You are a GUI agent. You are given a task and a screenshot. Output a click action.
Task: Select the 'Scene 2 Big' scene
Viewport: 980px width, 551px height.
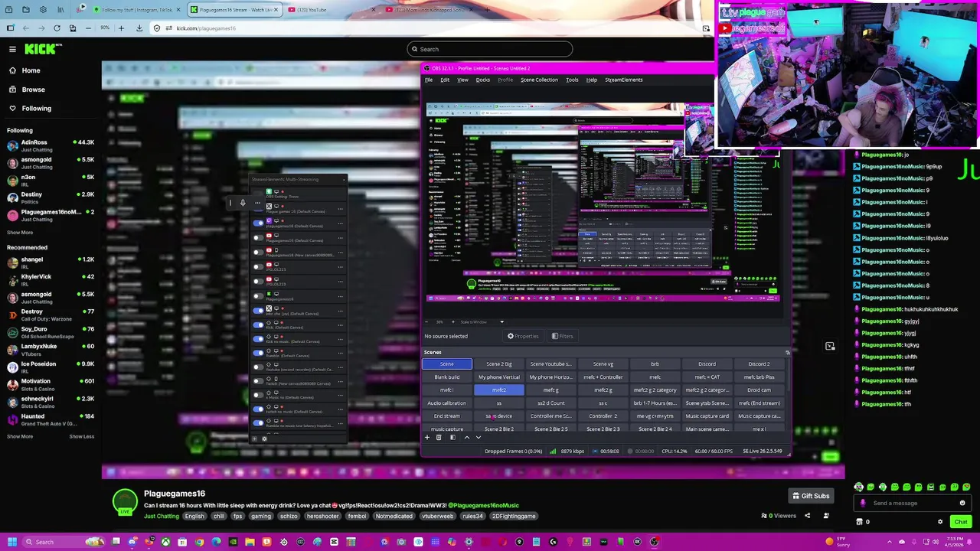499,364
